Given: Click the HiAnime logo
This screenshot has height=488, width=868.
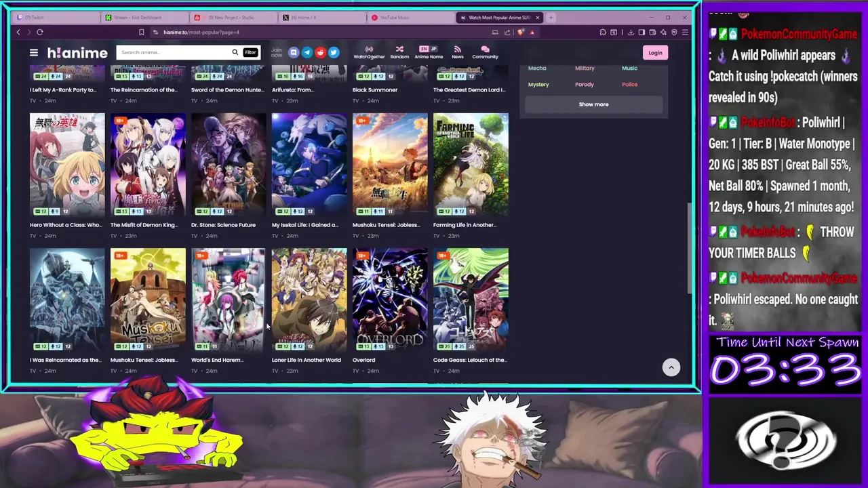Looking at the screenshot, I should [x=77, y=53].
